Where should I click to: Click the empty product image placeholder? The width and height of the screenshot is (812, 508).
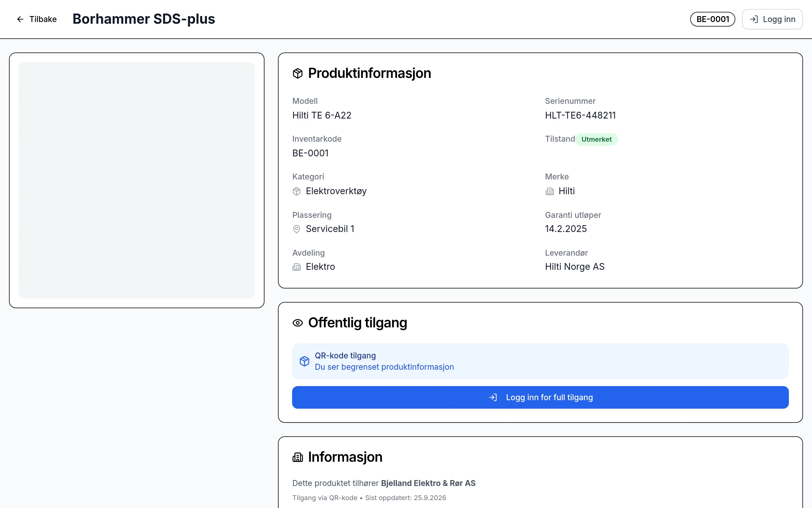(136, 180)
